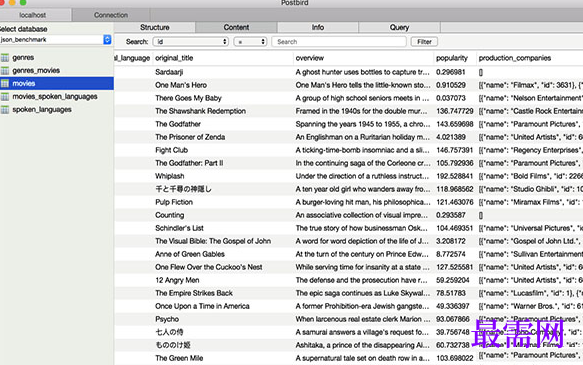Click the production company cell with Filmax
This screenshot has width=583, height=365.
point(531,85)
